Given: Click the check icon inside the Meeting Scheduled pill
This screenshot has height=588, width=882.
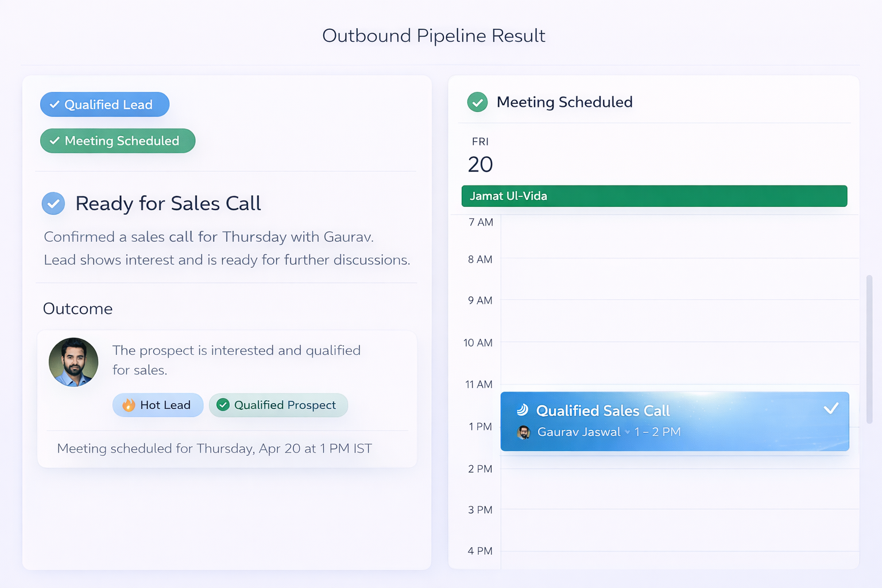Looking at the screenshot, I should 55,141.
